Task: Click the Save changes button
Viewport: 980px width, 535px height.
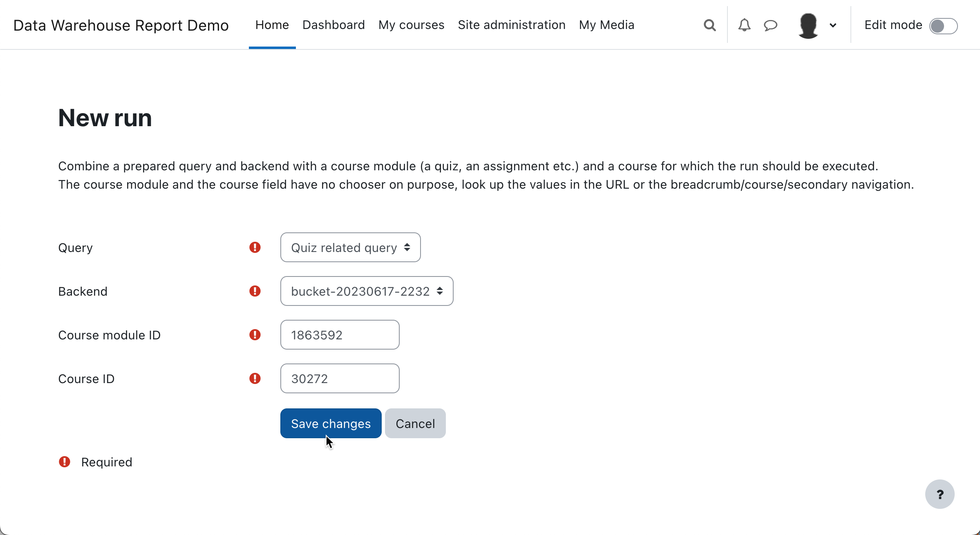Action: point(331,423)
